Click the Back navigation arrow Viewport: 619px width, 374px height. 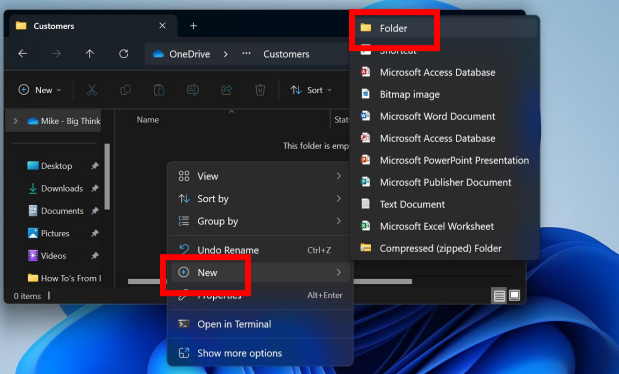pos(23,54)
